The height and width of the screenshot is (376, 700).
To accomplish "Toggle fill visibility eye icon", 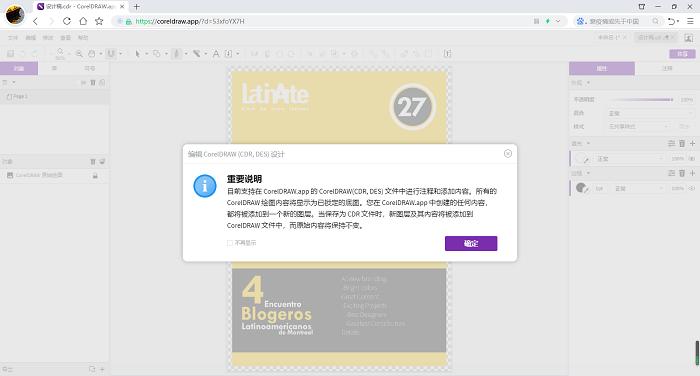I will (692, 159).
